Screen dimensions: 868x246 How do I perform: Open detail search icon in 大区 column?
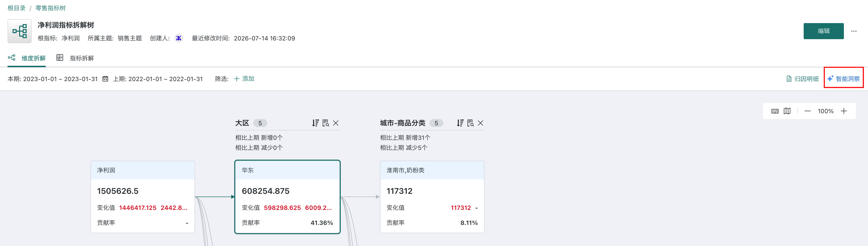(325, 123)
